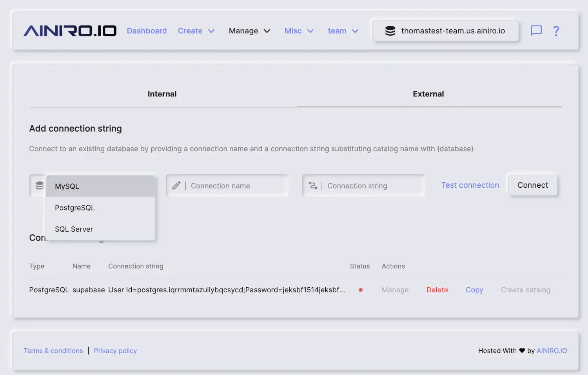Select SQL Server from the database type list
Viewport: 588px width, 375px height.
coord(100,229)
